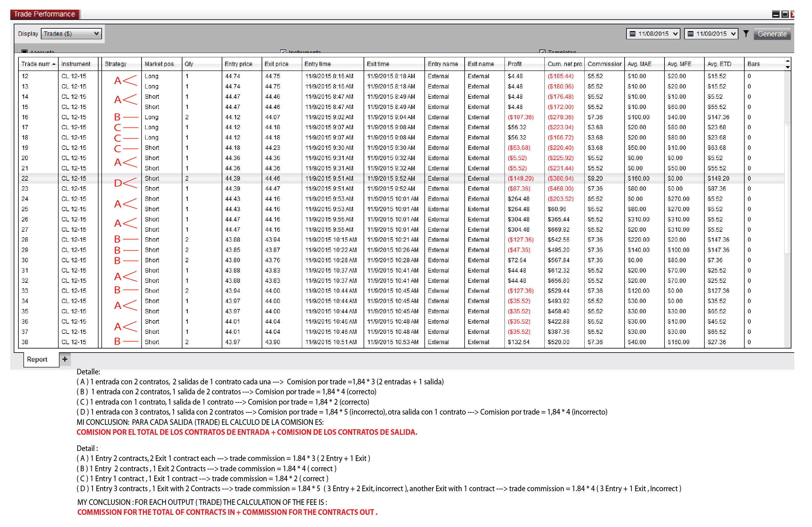Screen dimensions: 812x527
Task: Click the filter funnel icon
Action: (x=746, y=34)
